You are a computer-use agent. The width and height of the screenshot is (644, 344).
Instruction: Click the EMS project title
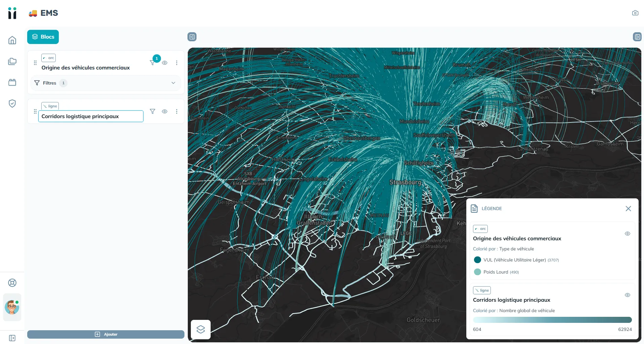[x=49, y=13]
